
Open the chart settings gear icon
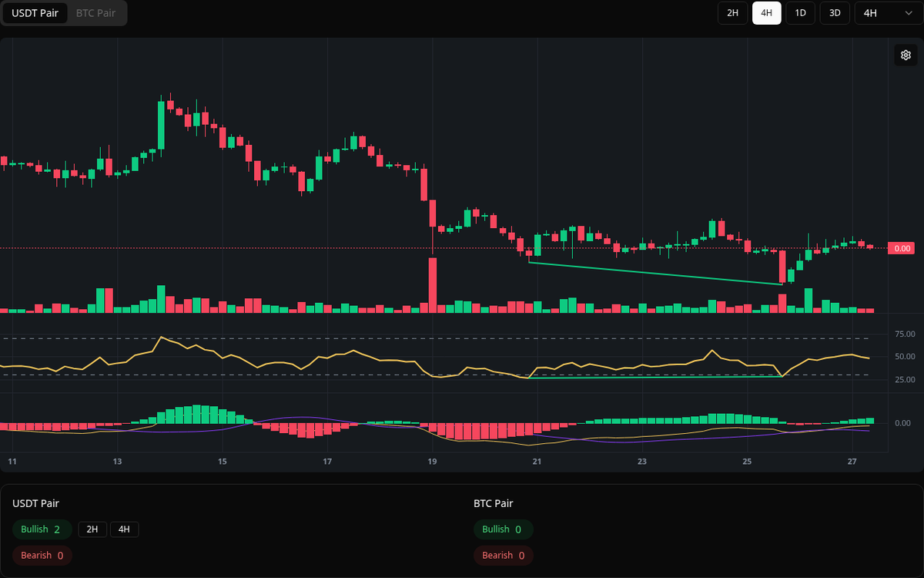906,55
